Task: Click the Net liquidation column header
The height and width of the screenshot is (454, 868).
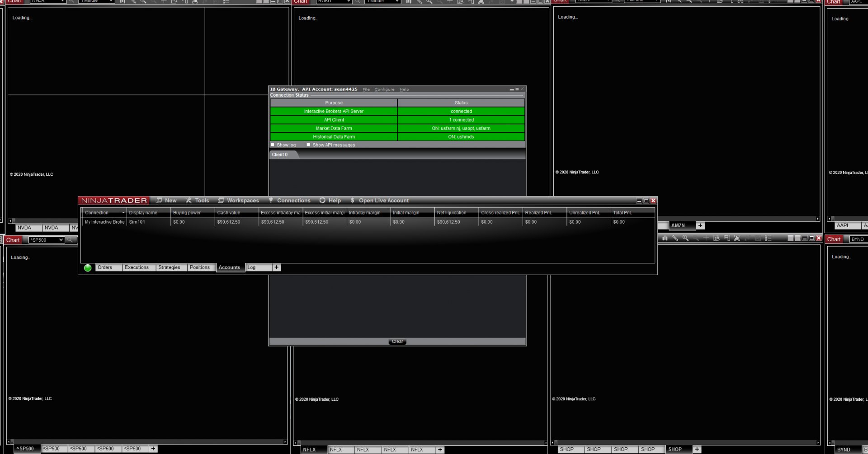Action: pyautogui.click(x=457, y=213)
